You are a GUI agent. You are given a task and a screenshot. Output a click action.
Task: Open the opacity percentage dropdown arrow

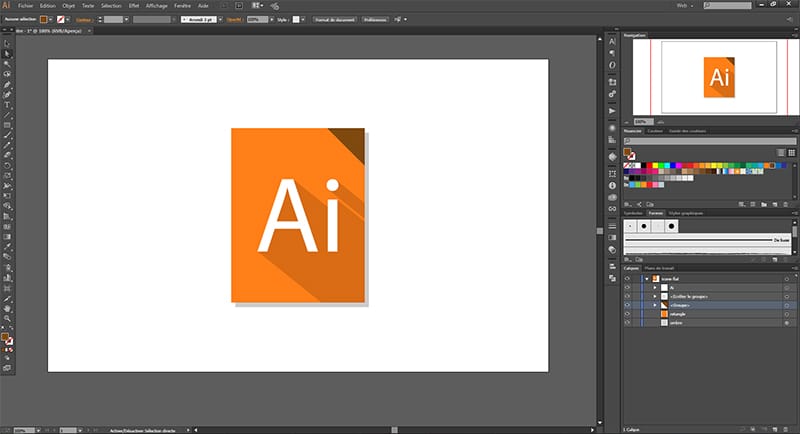tap(271, 19)
